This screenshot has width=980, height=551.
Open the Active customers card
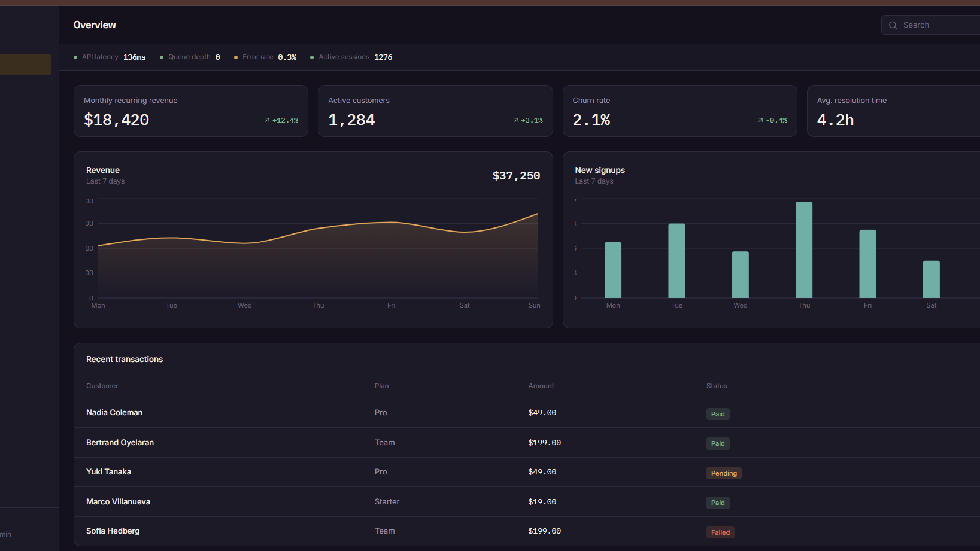(435, 111)
